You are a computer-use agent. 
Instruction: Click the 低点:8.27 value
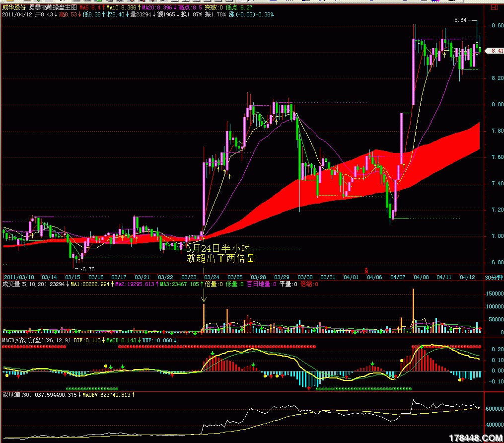[x=239, y=7]
